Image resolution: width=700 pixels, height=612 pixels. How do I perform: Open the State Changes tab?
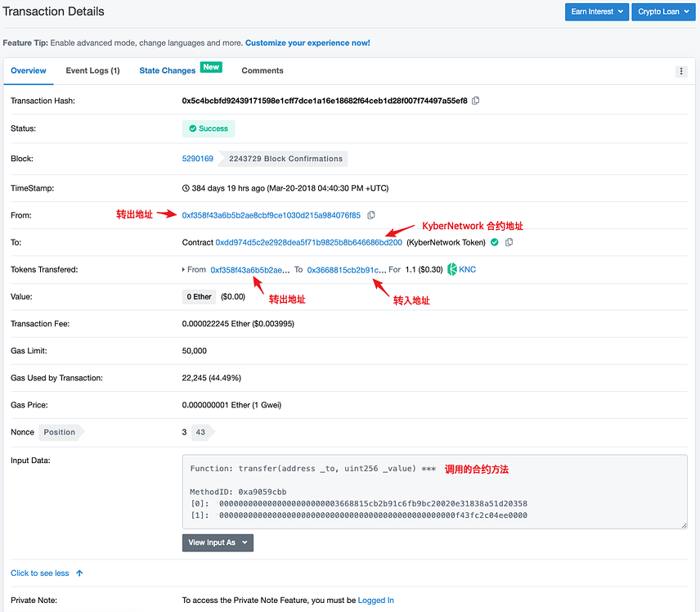168,70
